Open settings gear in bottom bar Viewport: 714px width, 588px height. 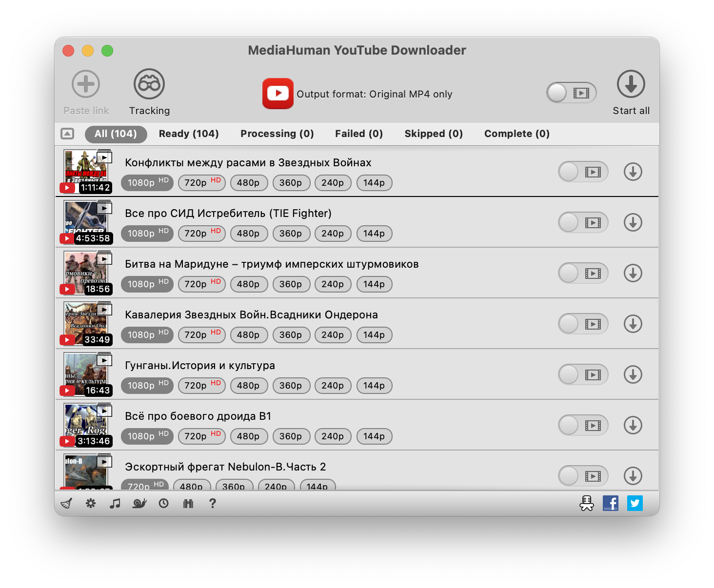tap(91, 504)
